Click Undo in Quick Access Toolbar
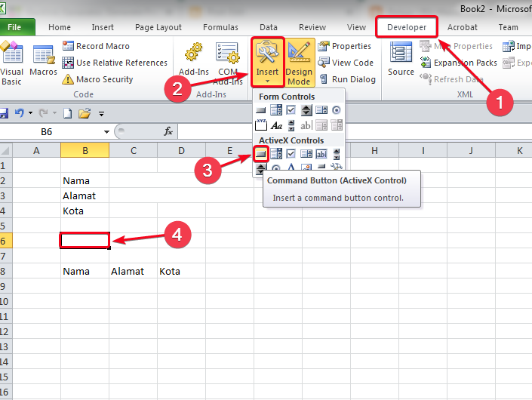This screenshot has height=400, width=532. pos(20,113)
